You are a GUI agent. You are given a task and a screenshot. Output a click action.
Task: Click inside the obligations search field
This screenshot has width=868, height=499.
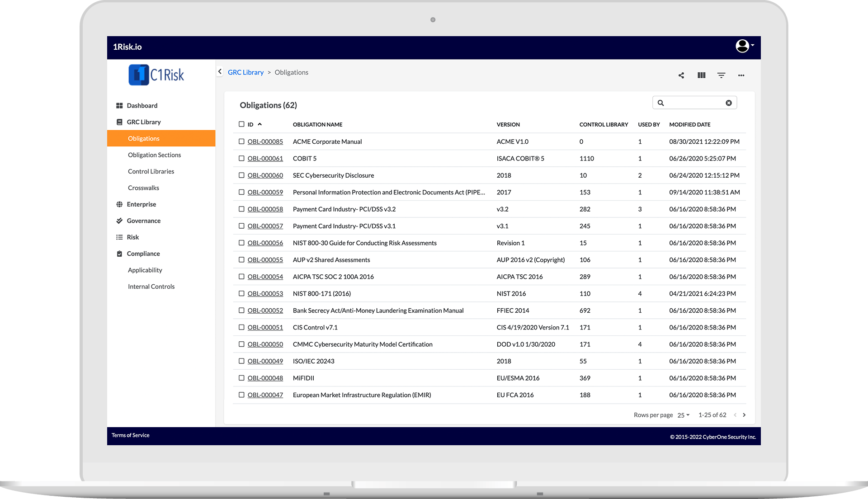point(694,103)
